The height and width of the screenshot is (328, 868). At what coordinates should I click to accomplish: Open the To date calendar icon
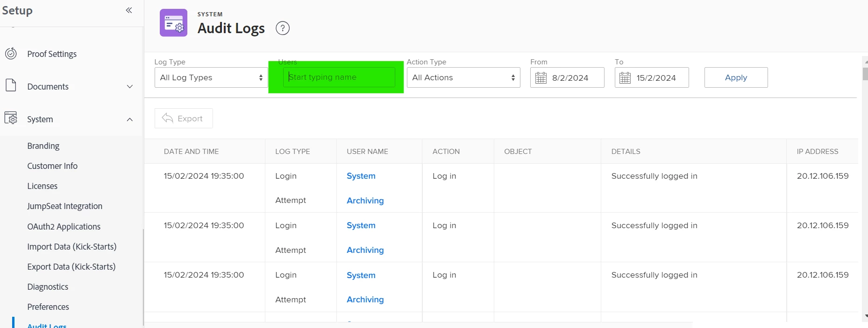point(625,78)
